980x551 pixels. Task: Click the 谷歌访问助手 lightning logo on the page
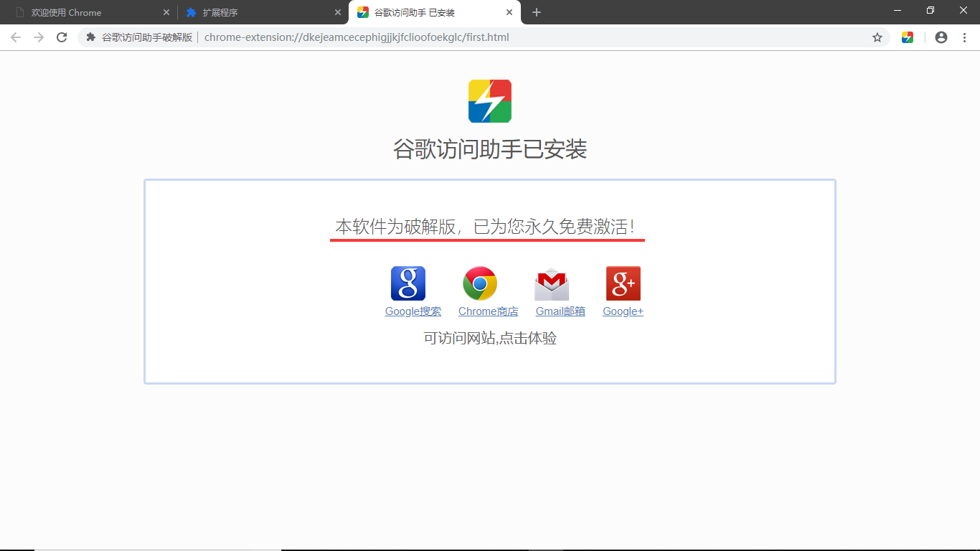point(490,101)
